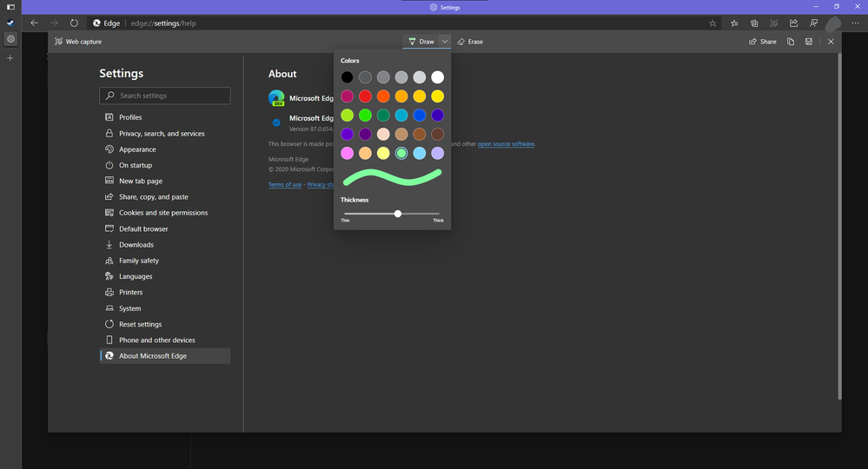The width and height of the screenshot is (868, 469).
Task: Close the Web capture toolbar
Action: pyautogui.click(x=831, y=42)
